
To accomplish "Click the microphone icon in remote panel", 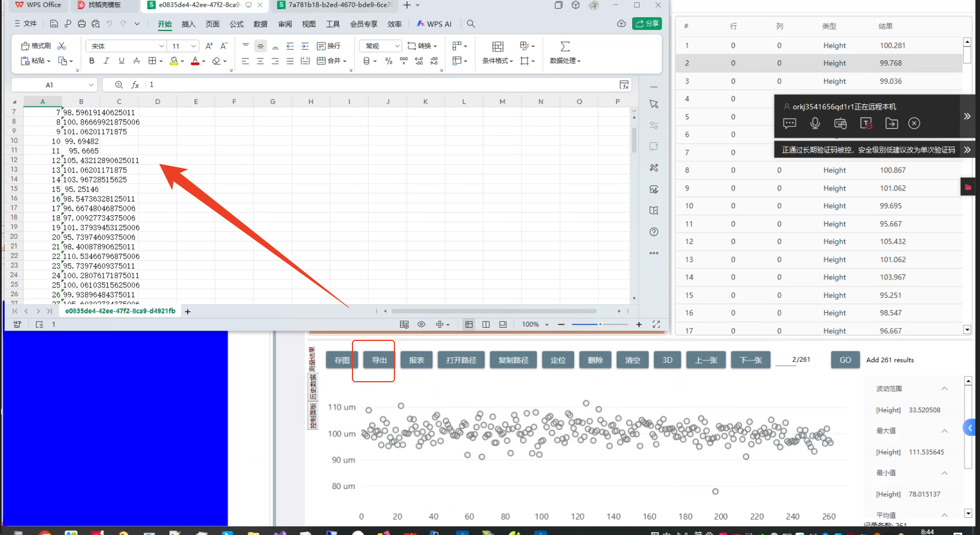I will 815,123.
